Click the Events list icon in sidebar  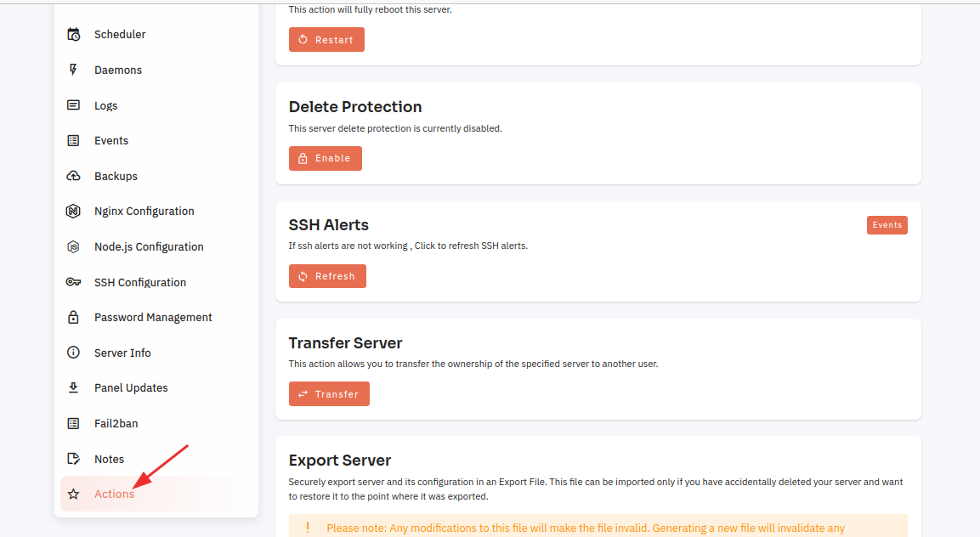click(73, 141)
